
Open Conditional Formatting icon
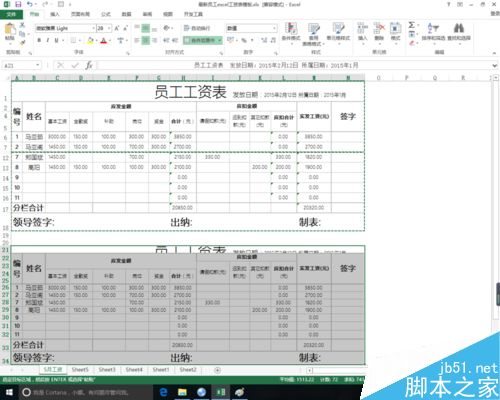[291, 29]
